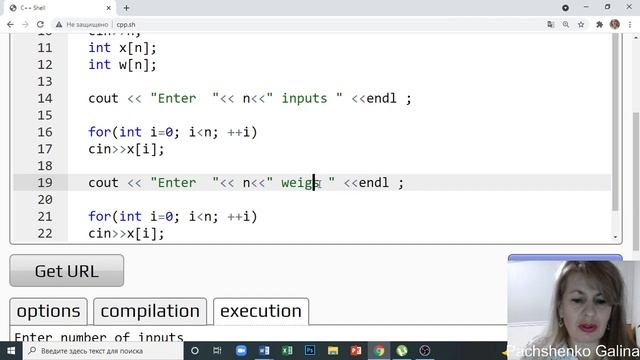Open the Windows Start menu

click(x=11, y=351)
